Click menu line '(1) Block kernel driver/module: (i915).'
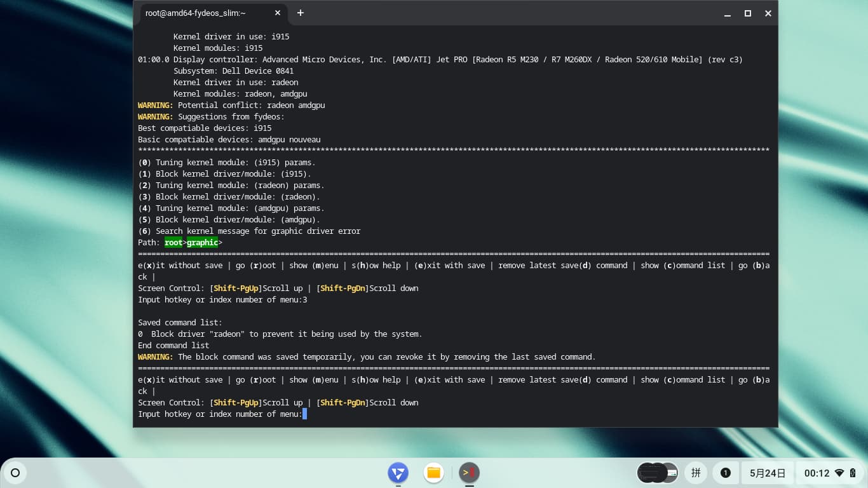Viewport: 868px width, 488px height. 224,174
